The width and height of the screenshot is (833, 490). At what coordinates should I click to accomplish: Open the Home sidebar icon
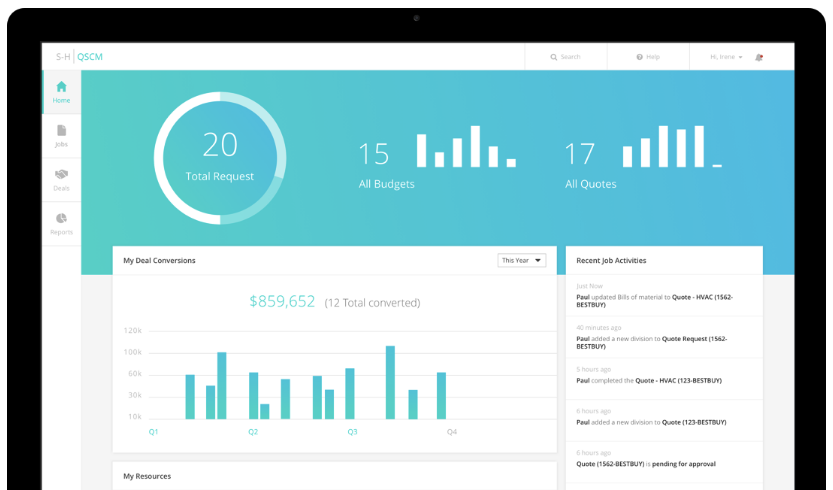tap(62, 87)
